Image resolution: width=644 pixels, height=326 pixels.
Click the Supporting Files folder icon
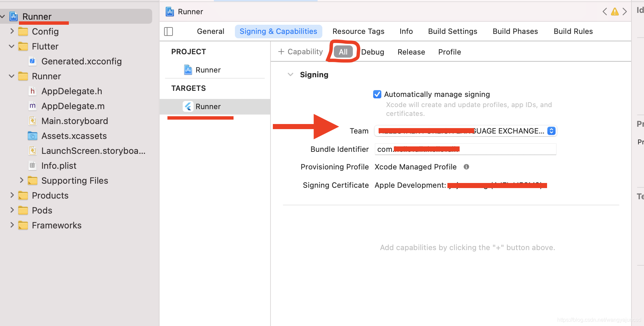33,181
